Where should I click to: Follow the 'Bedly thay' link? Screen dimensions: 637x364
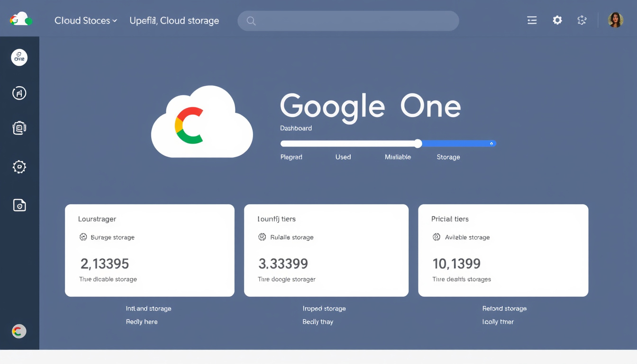click(318, 322)
